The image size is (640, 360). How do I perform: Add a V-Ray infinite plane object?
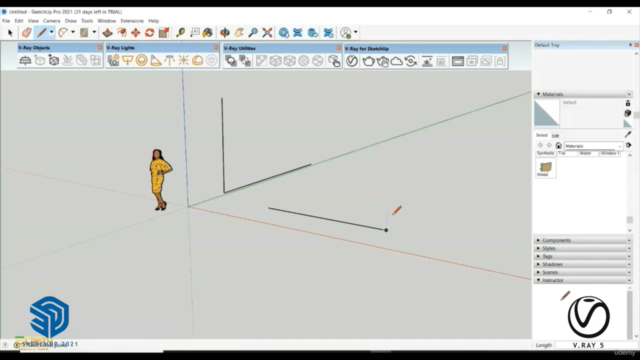pyautogui.click(x=25, y=61)
